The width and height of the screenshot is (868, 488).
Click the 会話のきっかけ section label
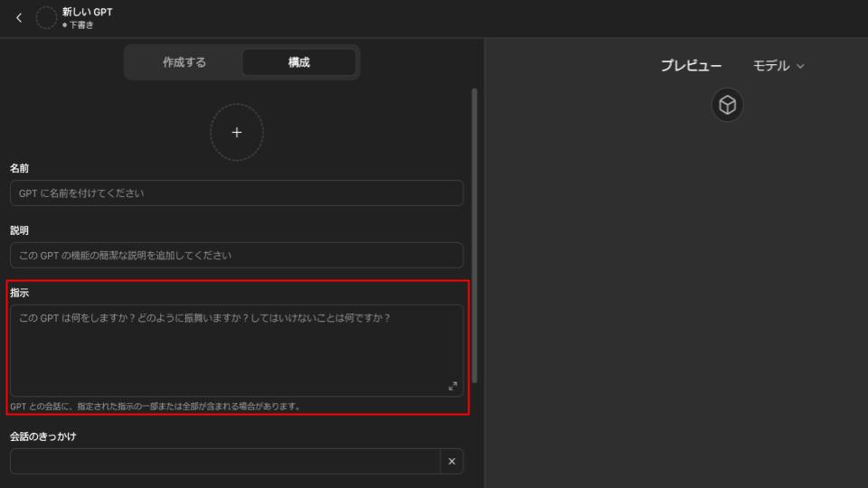coord(43,436)
